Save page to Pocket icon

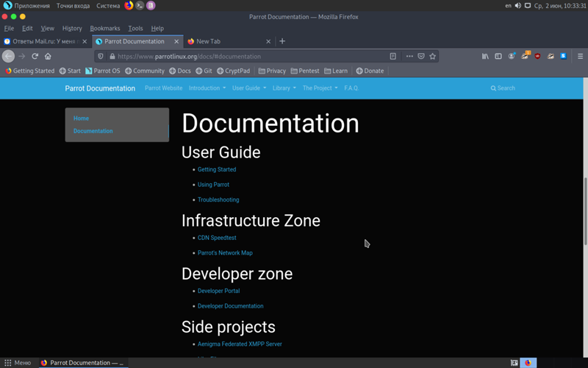pyautogui.click(x=421, y=57)
